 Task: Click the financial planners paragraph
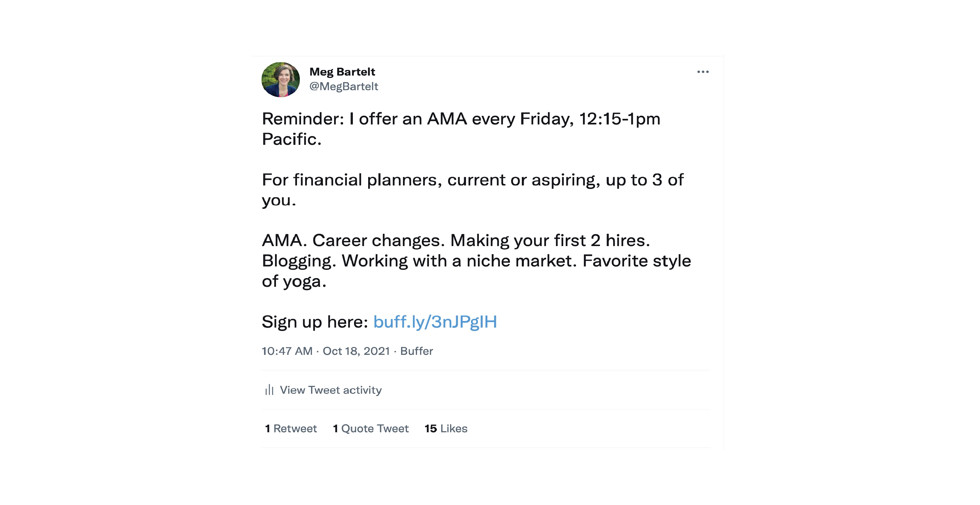[473, 190]
